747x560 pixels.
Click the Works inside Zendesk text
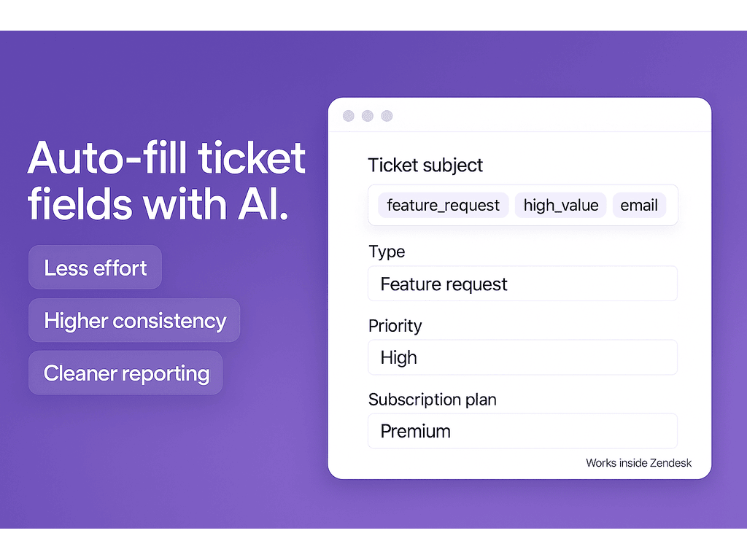tap(638, 463)
